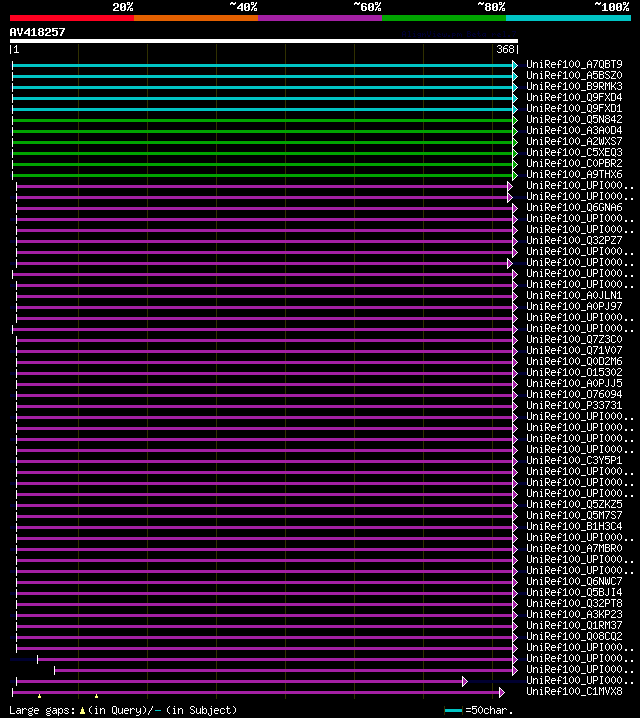Open hit UniRef100_A7QBT9
Viewport: 640px width, 718px height.
574,64
